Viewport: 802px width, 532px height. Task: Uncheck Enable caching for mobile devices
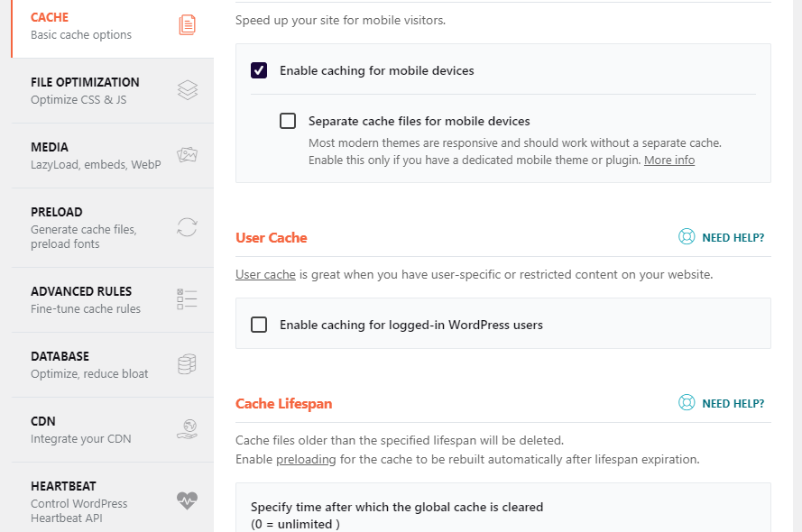[259, 70]
